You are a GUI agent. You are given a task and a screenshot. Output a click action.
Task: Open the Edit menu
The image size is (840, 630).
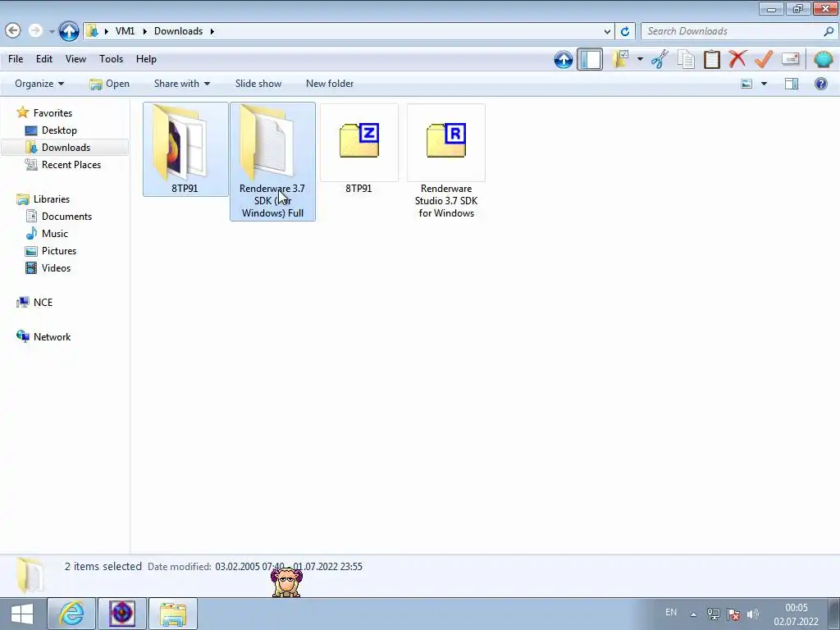pyautogui.click(x=44, y=59)
